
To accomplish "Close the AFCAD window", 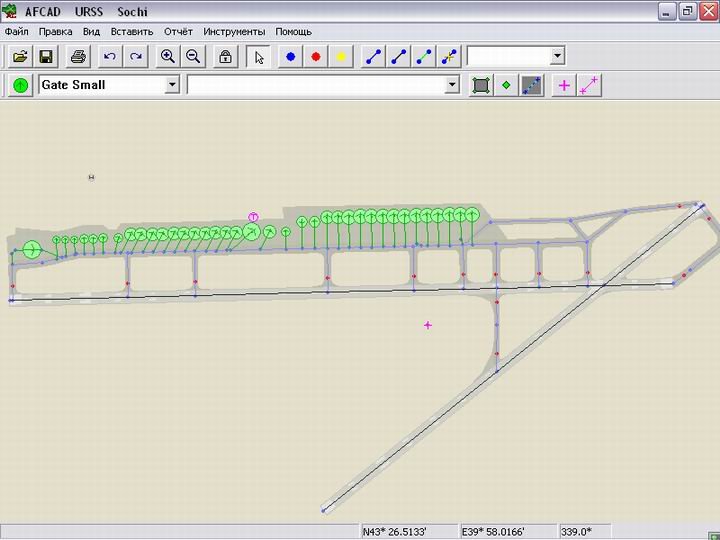I will click(x=709, y=11).
